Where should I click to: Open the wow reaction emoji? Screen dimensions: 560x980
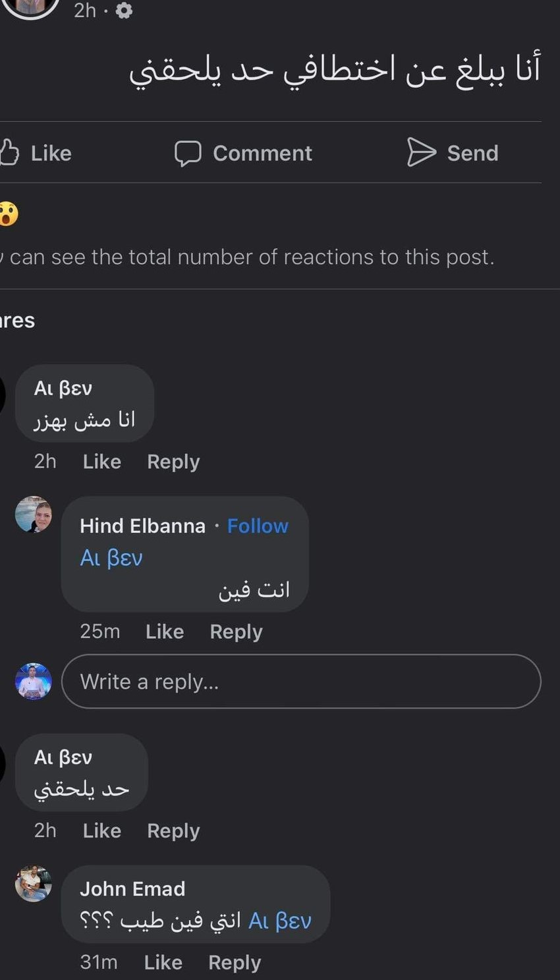[9, 213]
